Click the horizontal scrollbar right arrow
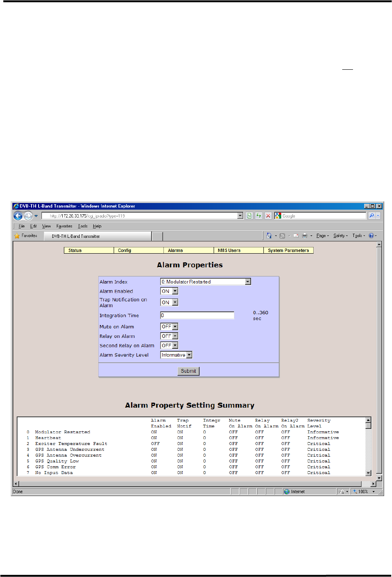 (x=373, y=484)
